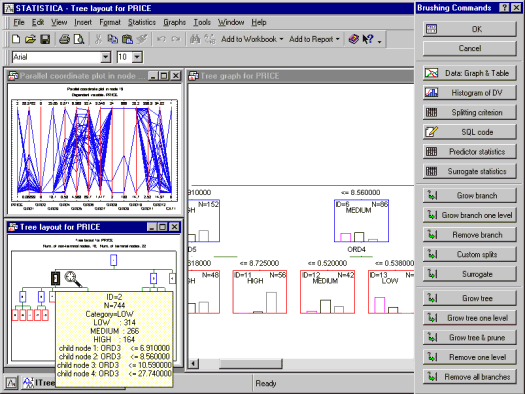This screenshot has width=525, height=394.
Task: Click left scroll arrow in Tree graph
Action: pyautogui.click(x=193, y=364)
